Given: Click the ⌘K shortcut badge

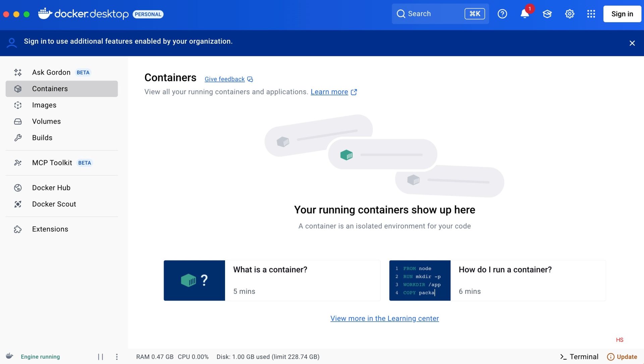Looking at the screenshot, I should pos(475,14).
